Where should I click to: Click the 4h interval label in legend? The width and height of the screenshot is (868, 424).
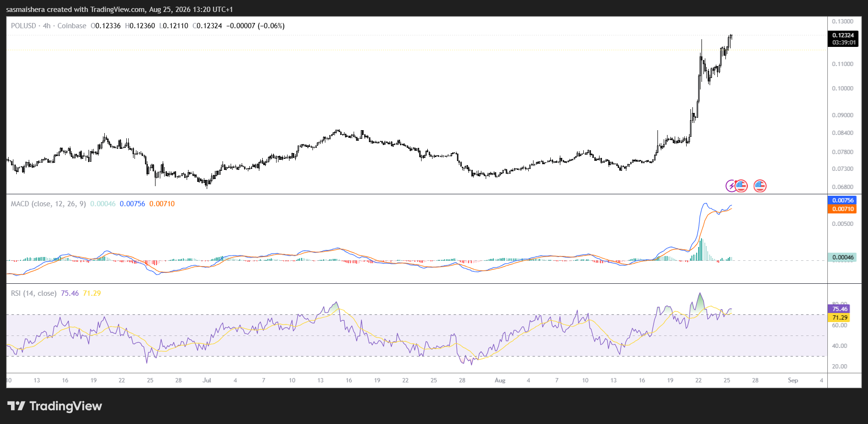(46, 26)
